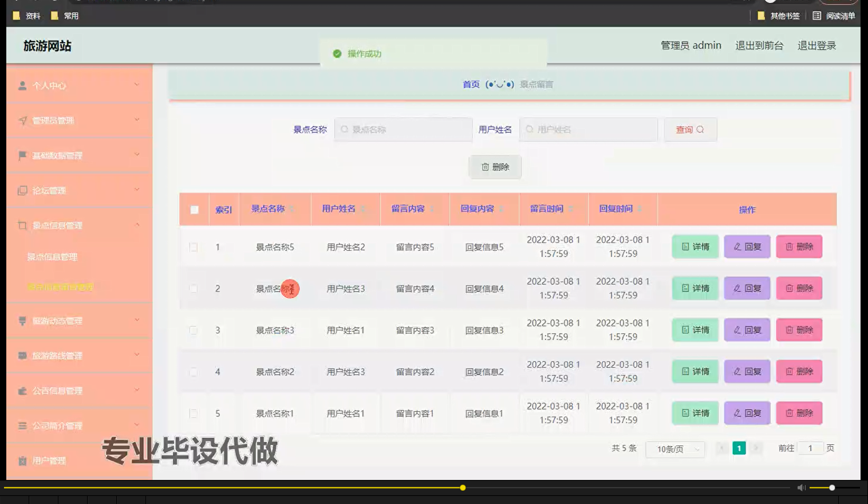Viewport: 868px width, 504px height.
Task: Click the video progress slider at bottom
Action: (462, 487)
